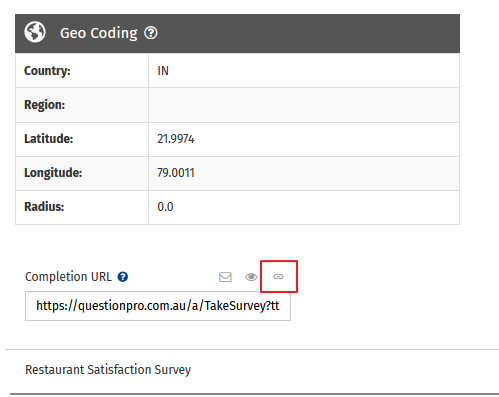Select the Completion URL text field
This screenshot has width=499, height=397.
coord(158,306)
